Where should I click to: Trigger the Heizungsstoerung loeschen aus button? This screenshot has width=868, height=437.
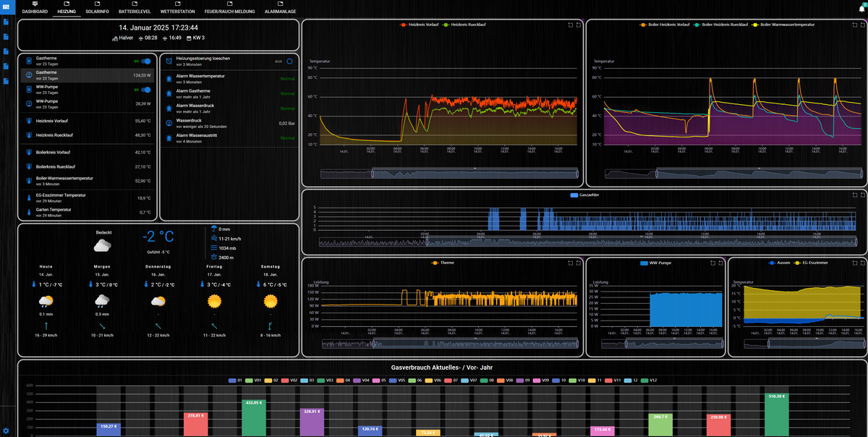tap(289, 61)
